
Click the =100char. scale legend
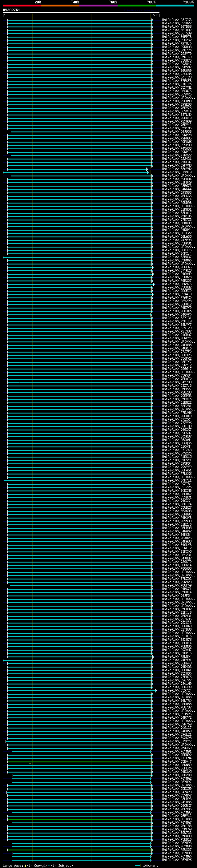[147, 865]
